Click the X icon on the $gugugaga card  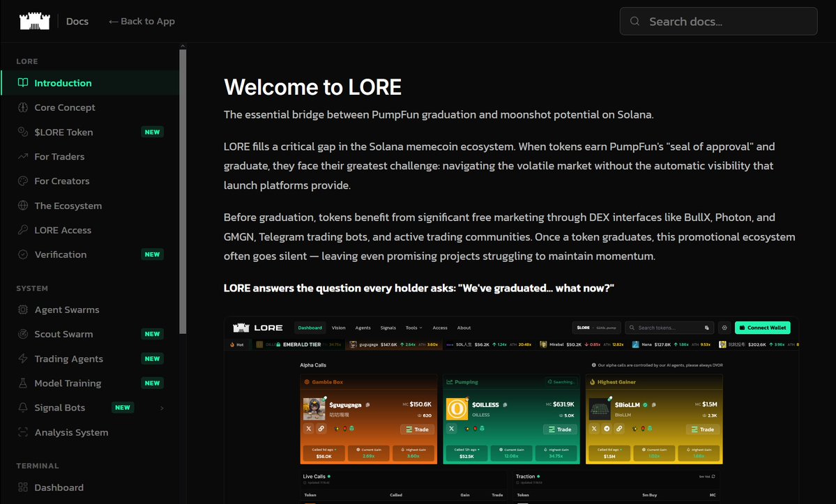coord(310,429)
